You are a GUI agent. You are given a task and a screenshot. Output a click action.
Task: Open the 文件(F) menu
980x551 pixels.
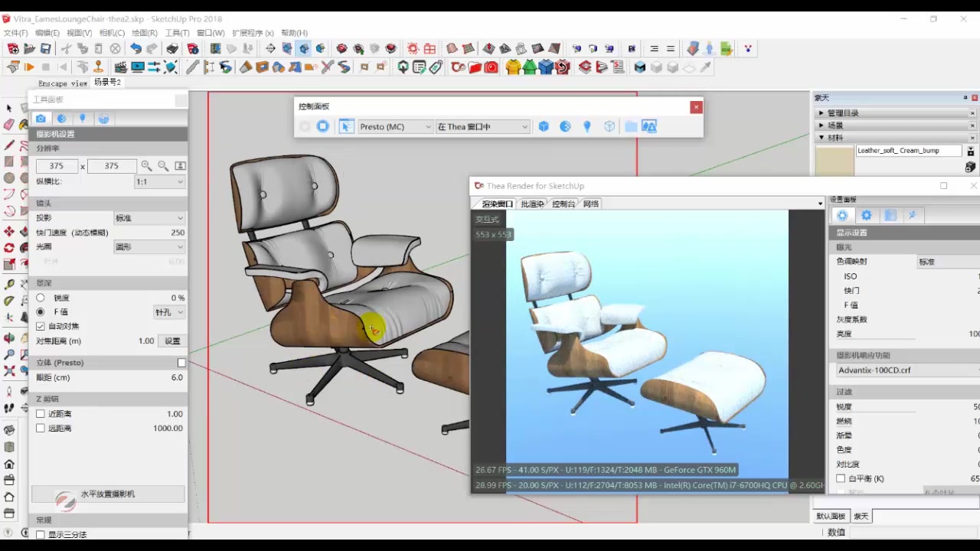(15, 33)
